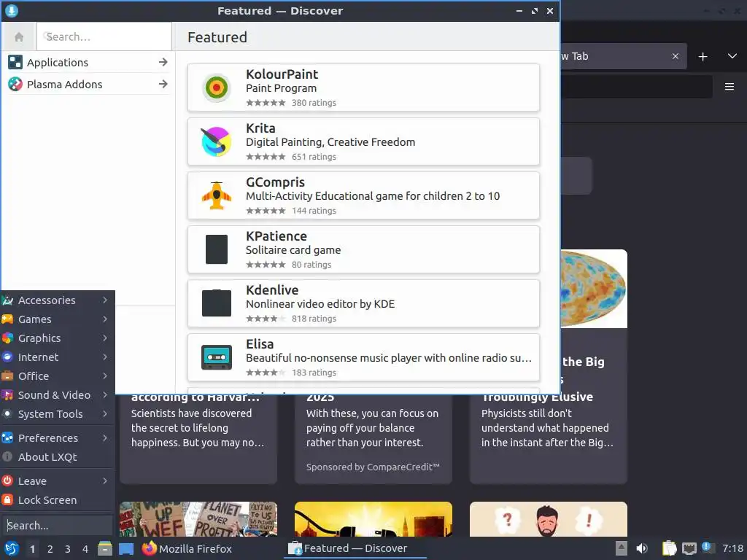The image size is (747, 560).
Task: Click the KPatience app icon
Action: click(216, 249)
